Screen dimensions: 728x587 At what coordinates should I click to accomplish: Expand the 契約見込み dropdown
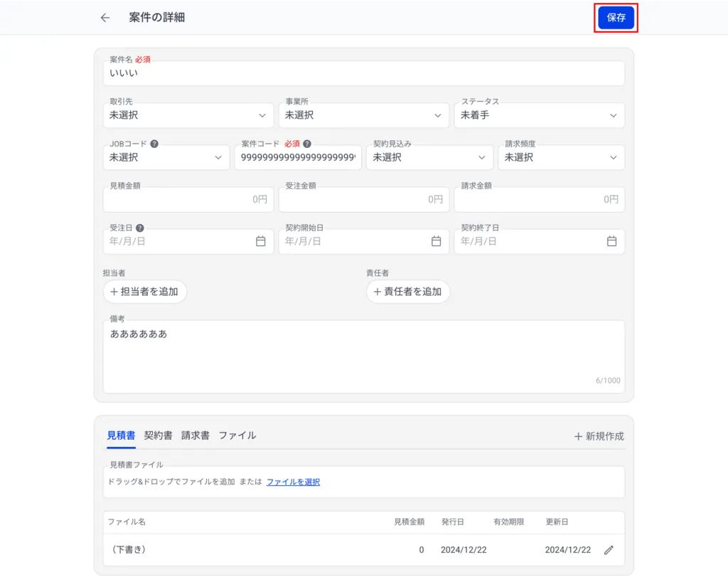[429, 157]
